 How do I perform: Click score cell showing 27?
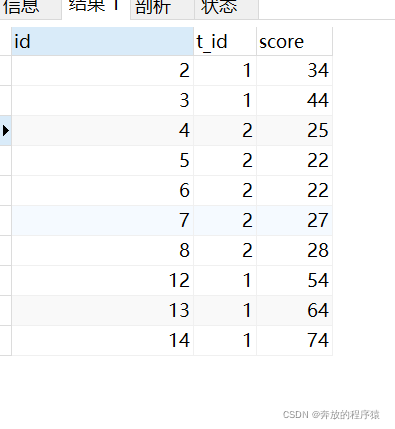point(295,220)
